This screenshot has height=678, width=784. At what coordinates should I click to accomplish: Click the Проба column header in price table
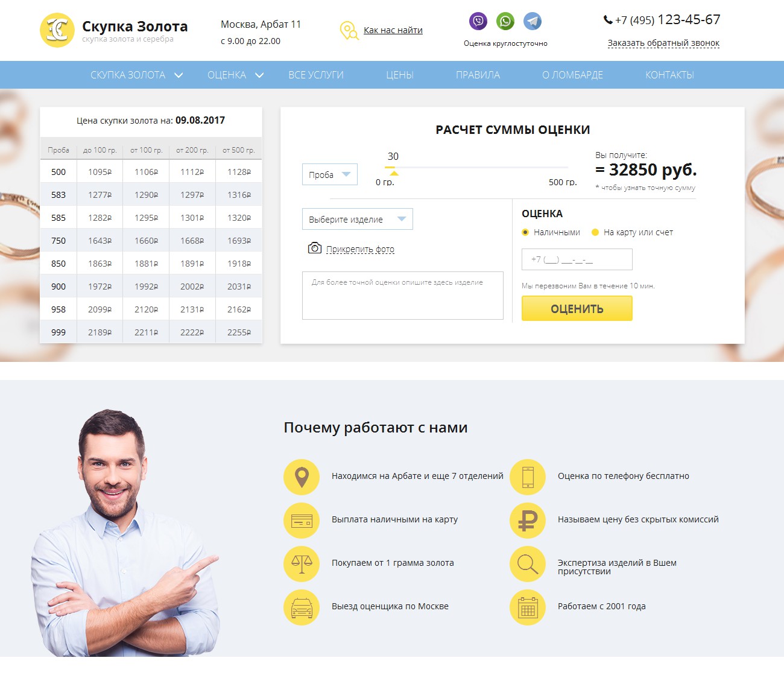58,150
